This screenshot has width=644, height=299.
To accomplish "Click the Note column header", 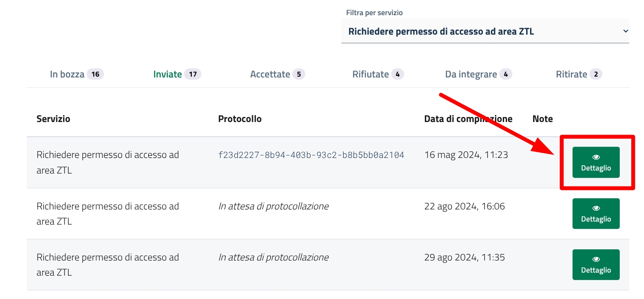I will pos(543,119).
